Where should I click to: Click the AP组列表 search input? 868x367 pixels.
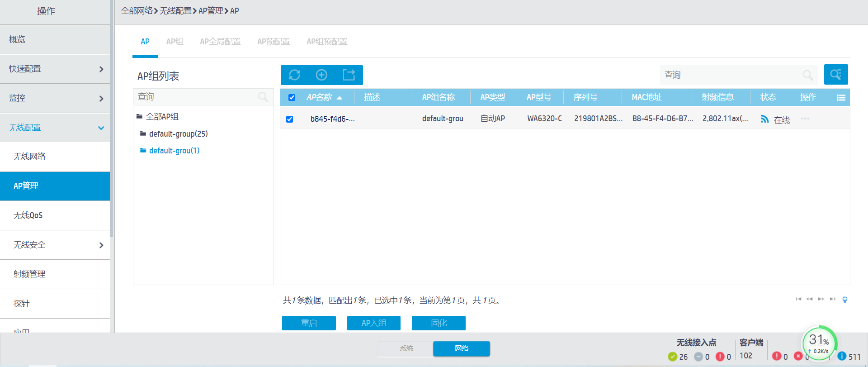pyautogui.click(x=203, y=97)
